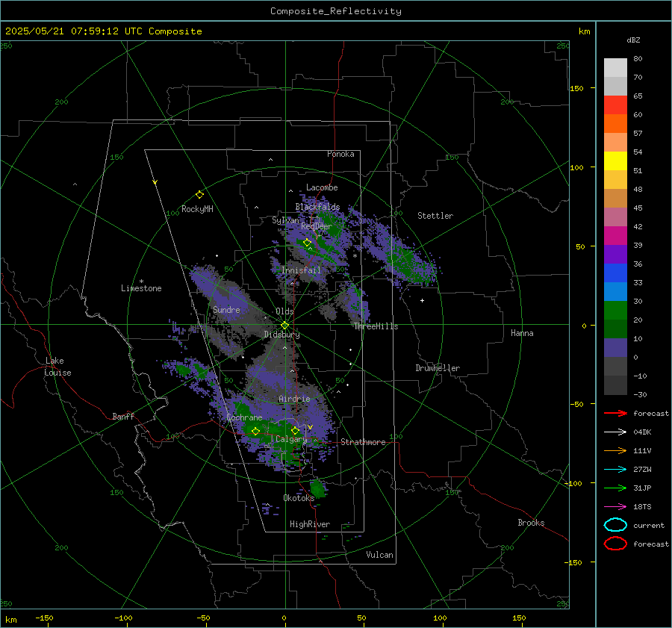Pick the purple 39-36 dBZ swatch
The image size is (672, 628).
615,254
